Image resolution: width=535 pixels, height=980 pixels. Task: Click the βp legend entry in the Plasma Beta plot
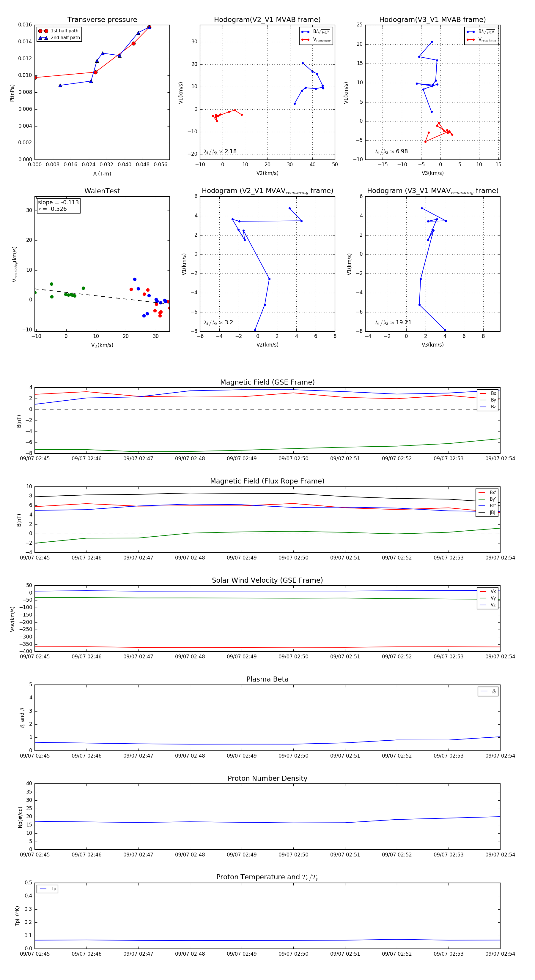(488, 691)
